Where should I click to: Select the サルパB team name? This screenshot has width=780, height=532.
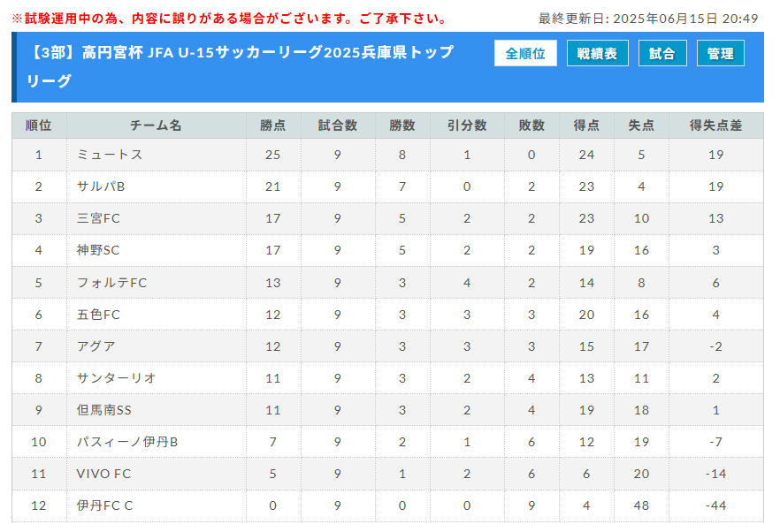click(x=101, y=186)
